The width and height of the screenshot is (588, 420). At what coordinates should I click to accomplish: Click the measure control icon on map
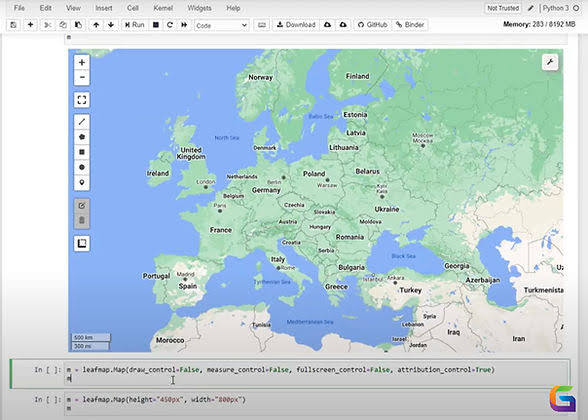point(82,244)
